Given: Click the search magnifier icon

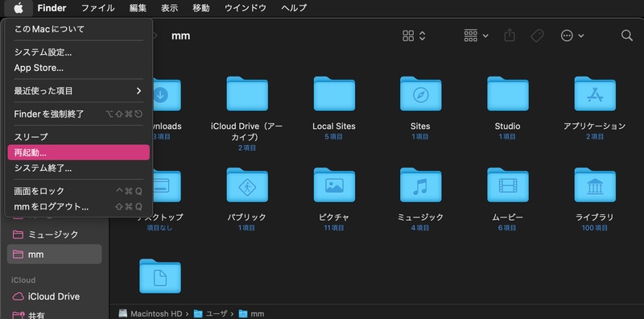Looking at the screenshot, I should pos(627,35).
